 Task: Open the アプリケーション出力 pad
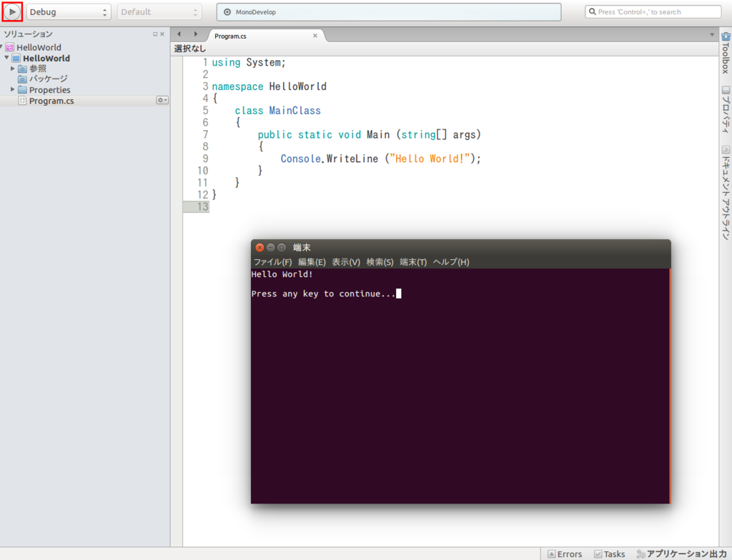(682, 554)
